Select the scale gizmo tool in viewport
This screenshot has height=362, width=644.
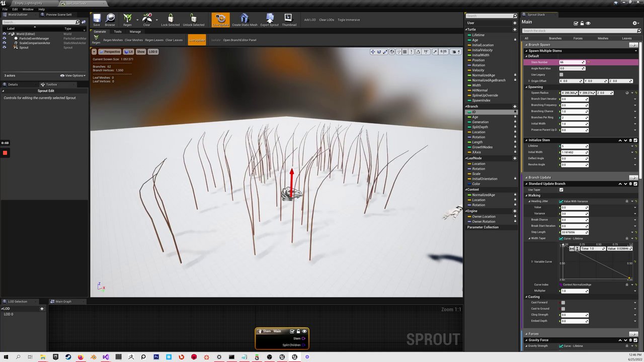click(385, 52)
